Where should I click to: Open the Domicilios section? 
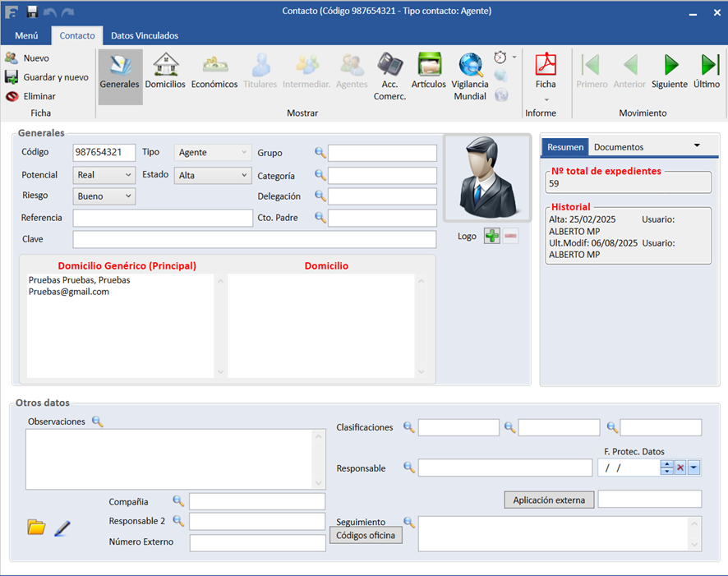point(165,71)
